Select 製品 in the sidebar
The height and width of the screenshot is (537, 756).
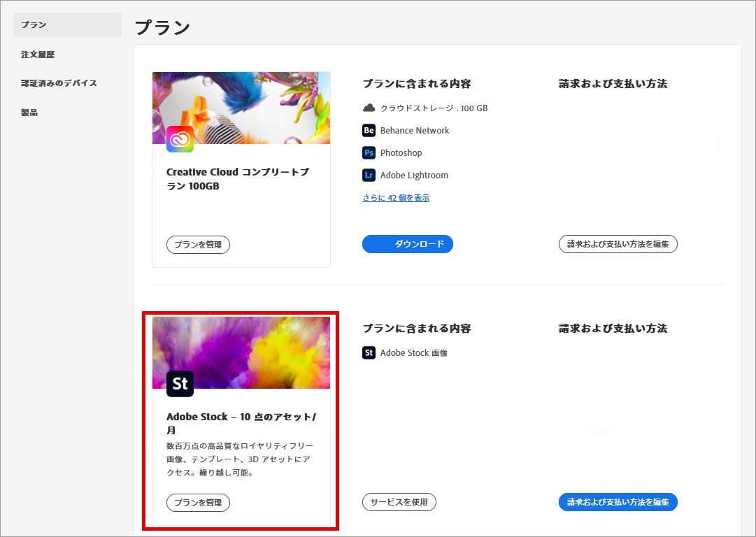29,112
